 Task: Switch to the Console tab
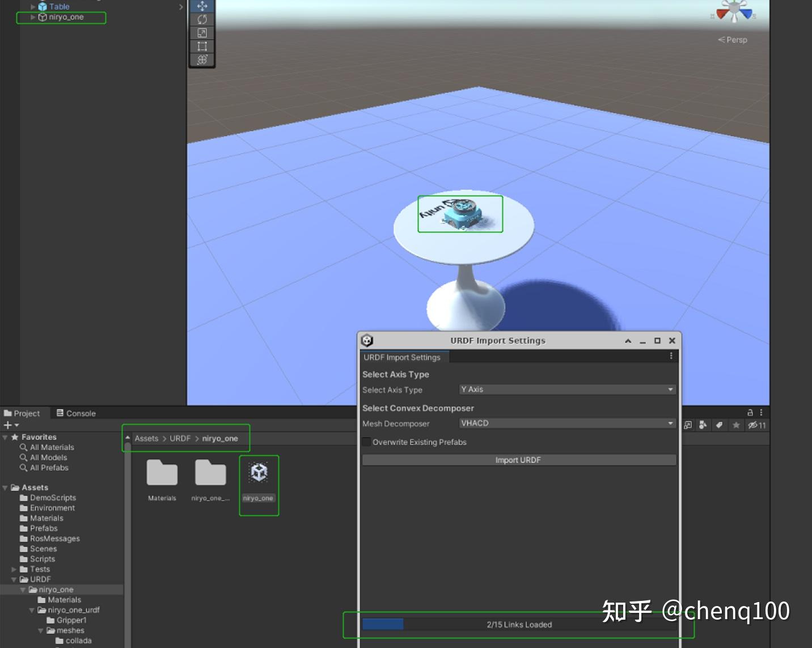pos(76,413)
